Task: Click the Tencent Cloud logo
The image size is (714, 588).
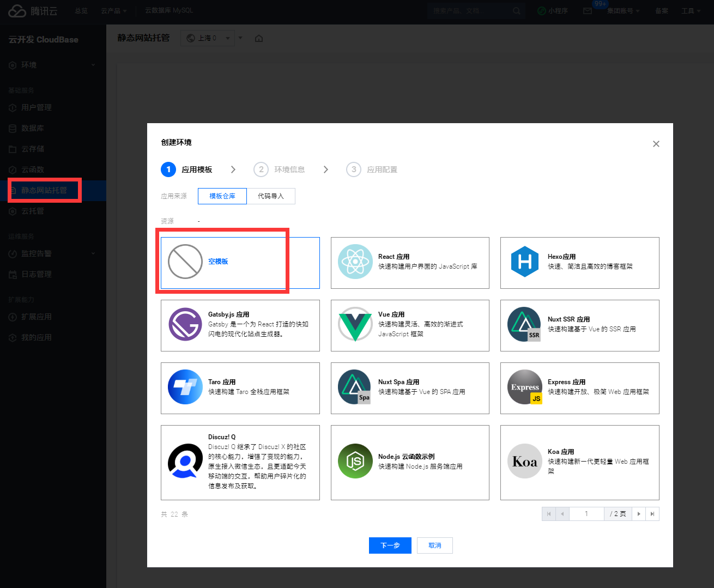Action: 33,11
